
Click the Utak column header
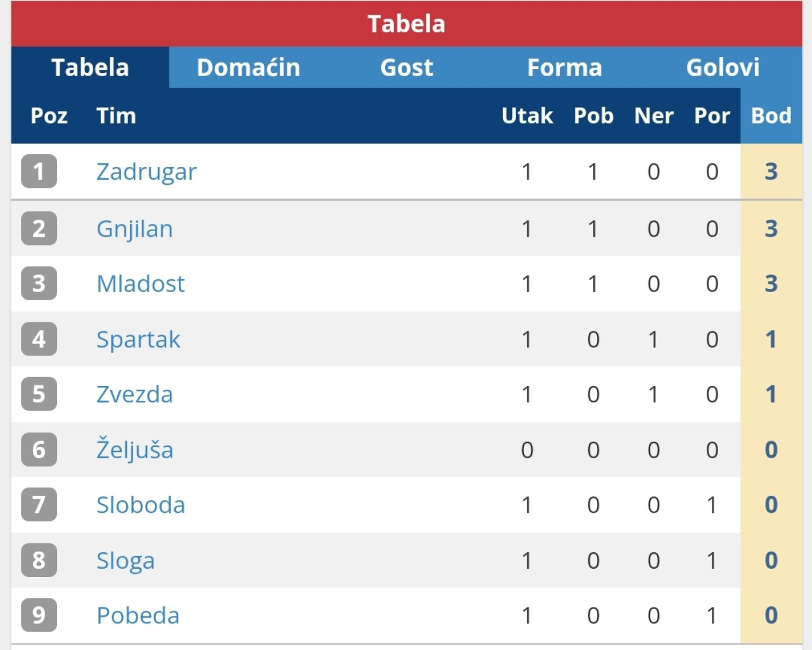527,116
